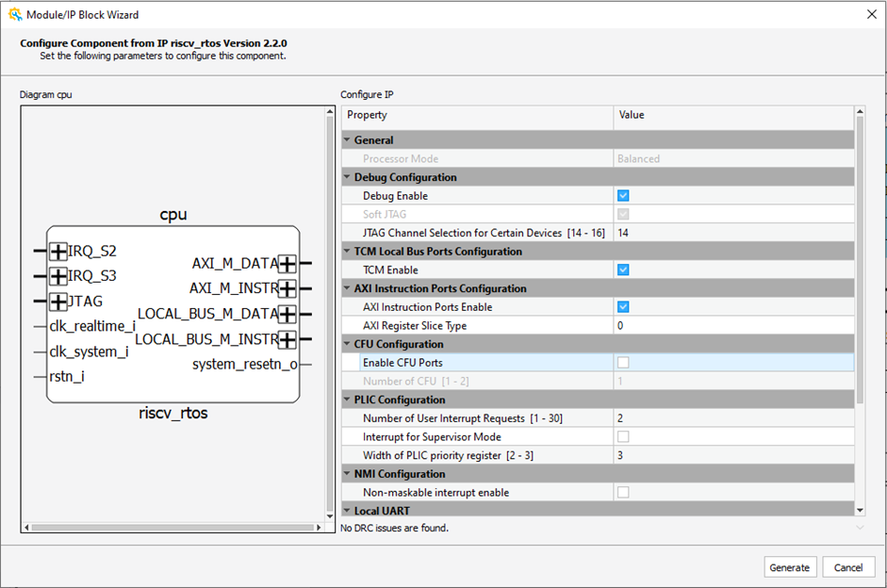Select Width of PLIC priority register label
Screen dimensions: 887x588
(x=448, y=456)
